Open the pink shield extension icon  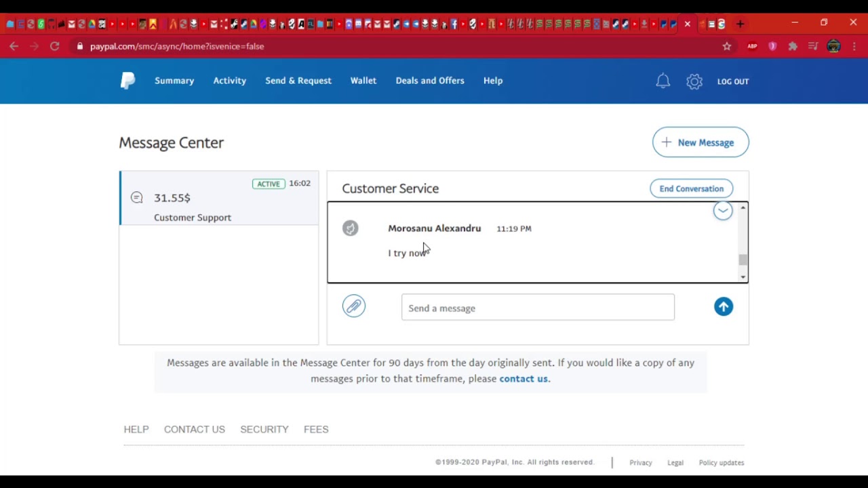tap(772, 46)
